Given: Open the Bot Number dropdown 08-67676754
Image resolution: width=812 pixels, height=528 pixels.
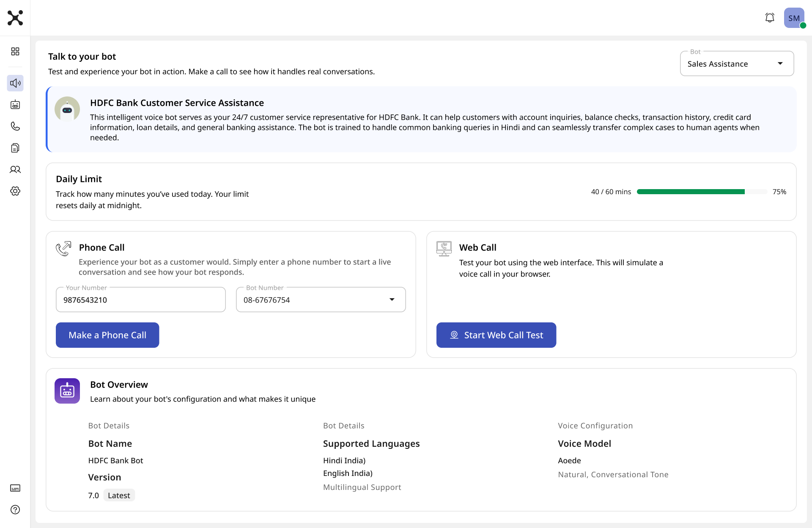Looking at the screenshot, I should click(321, 300).
